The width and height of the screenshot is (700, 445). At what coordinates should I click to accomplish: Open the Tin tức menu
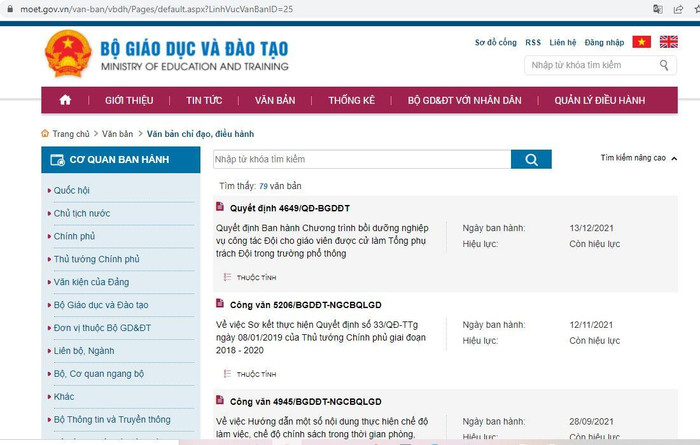(204, 100)
